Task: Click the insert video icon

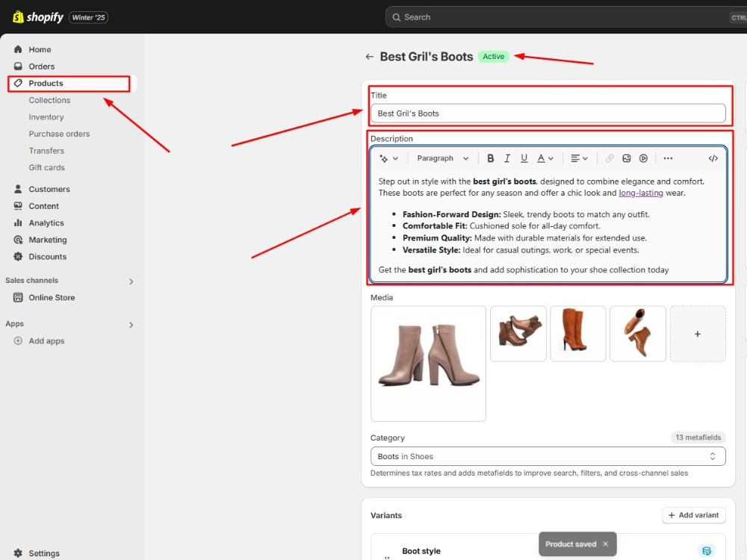Action: click(643, 158)
